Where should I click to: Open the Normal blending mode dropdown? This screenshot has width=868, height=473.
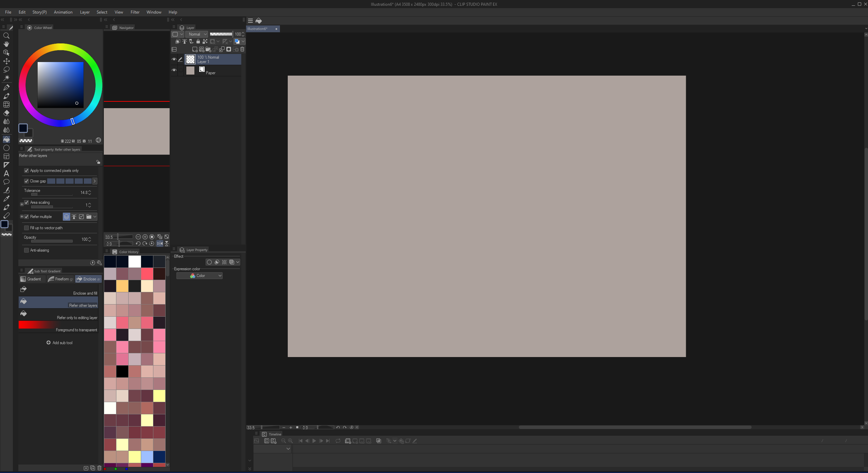pos(197,34)
